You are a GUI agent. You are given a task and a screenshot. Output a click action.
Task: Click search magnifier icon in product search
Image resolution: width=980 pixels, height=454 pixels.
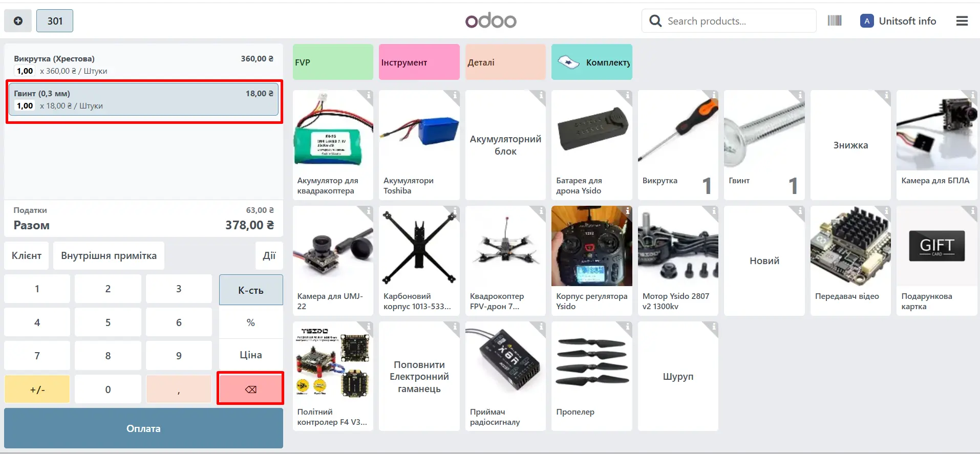655,21
